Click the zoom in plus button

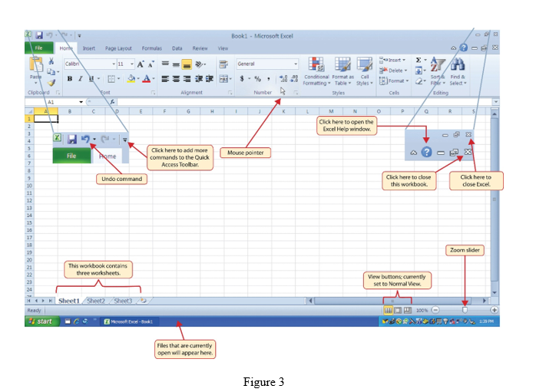pyautogui.click(x=494, y=310)
